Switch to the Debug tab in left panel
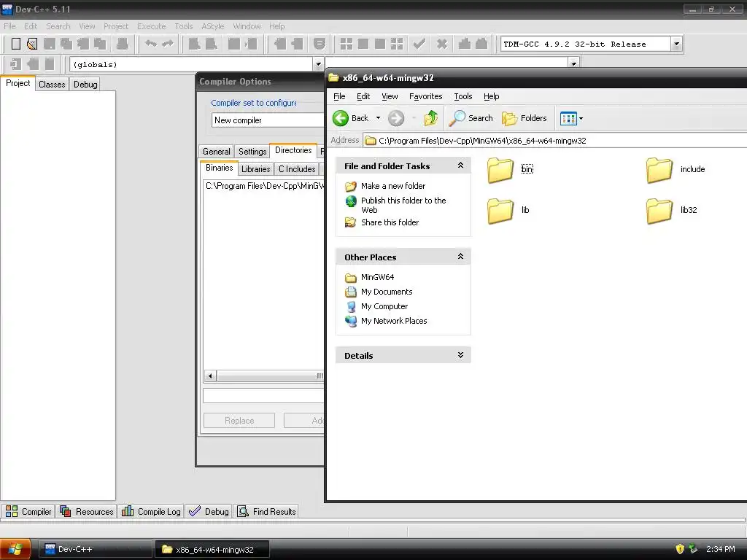 pos(85,85)
